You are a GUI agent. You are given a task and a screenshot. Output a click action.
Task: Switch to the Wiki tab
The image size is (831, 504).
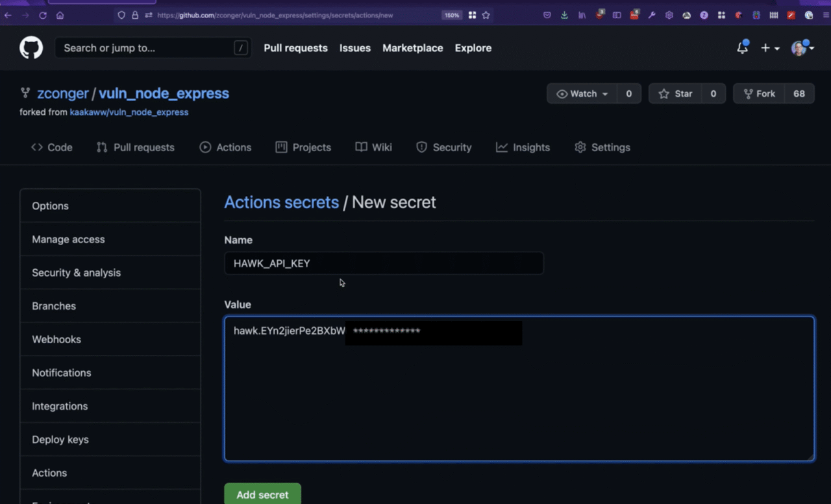click(373, 147)
